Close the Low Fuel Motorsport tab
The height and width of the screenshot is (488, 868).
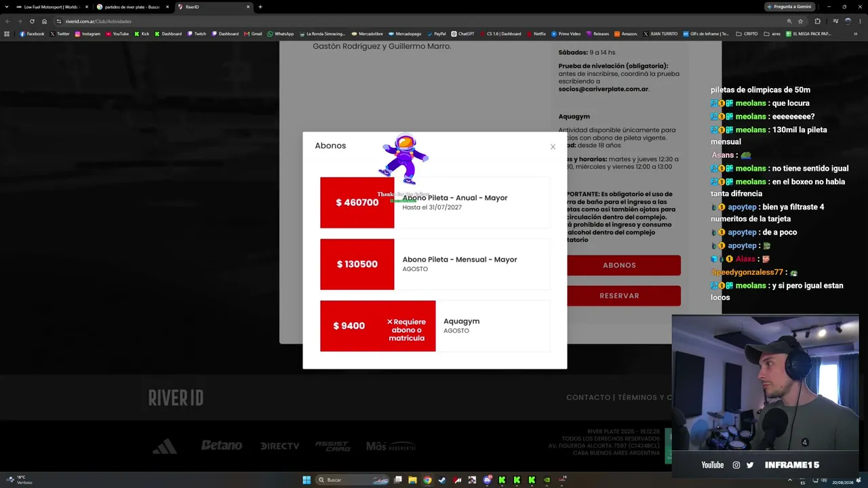tap(87, 7)
